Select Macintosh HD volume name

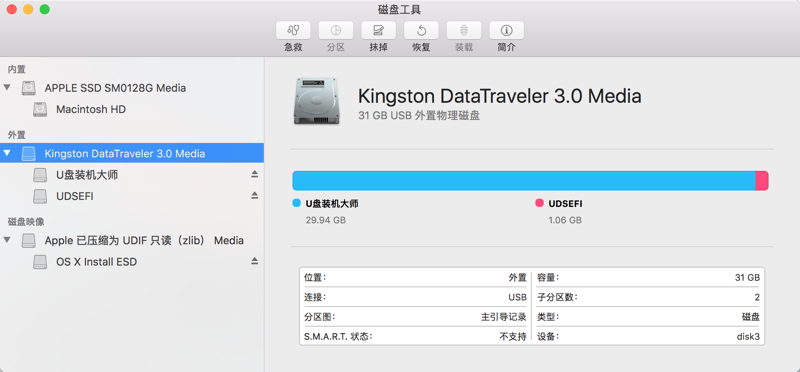91,110
